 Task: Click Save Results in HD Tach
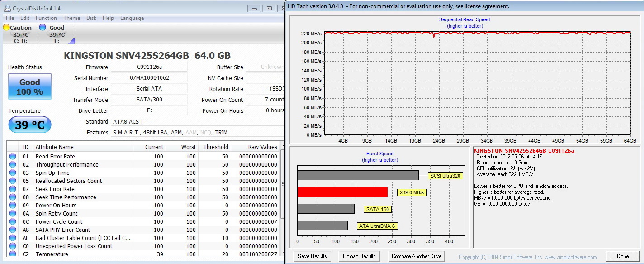pyautogui.click(x=313, y=256)
